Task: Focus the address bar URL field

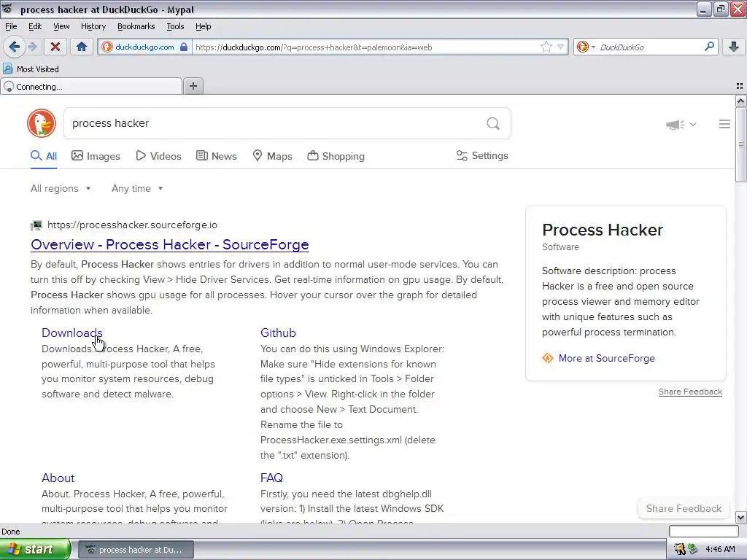Action: 366,47
